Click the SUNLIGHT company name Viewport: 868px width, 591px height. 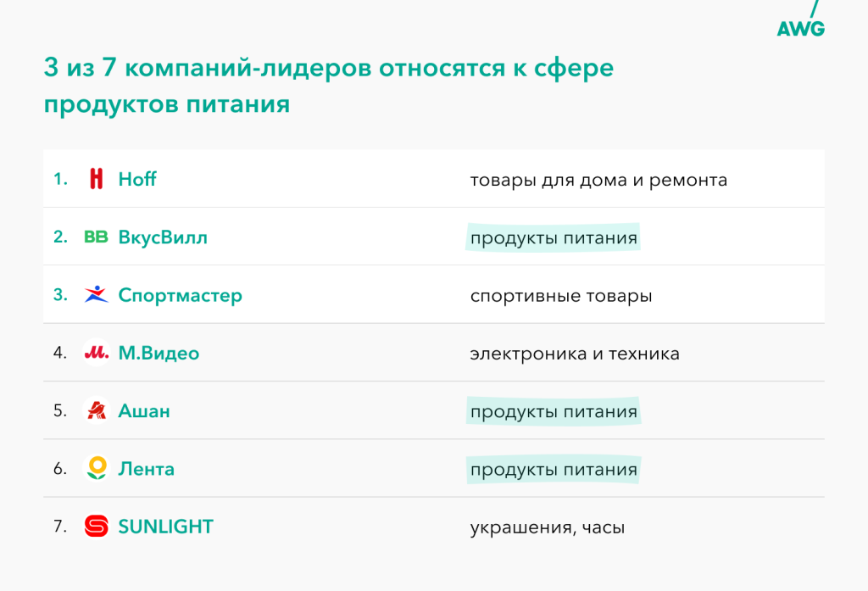165,527
